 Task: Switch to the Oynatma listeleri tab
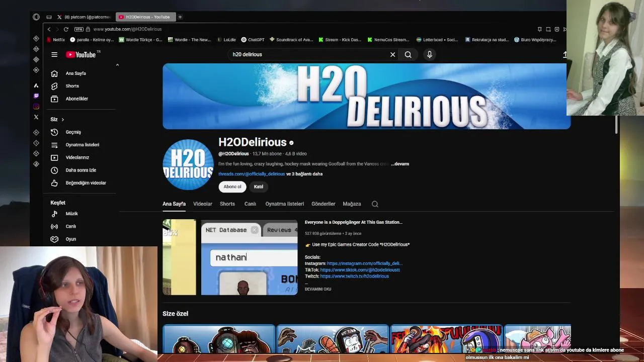pos(285,204)
